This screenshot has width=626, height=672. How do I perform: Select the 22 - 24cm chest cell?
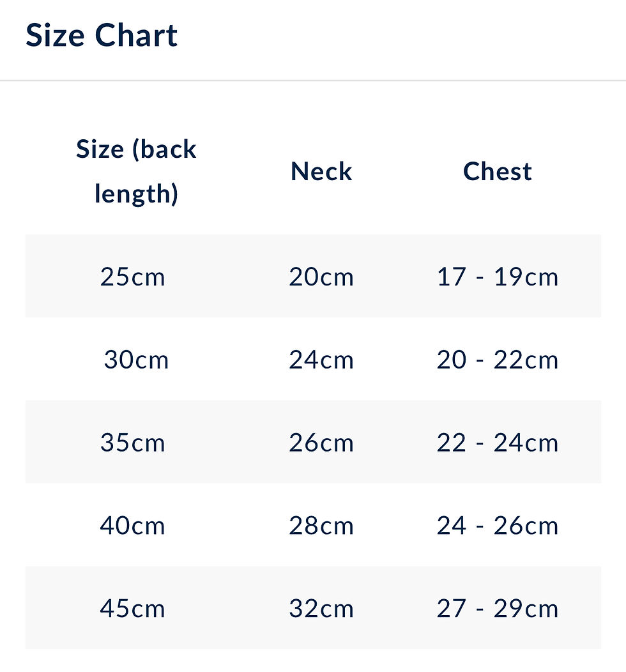point(498,443)
